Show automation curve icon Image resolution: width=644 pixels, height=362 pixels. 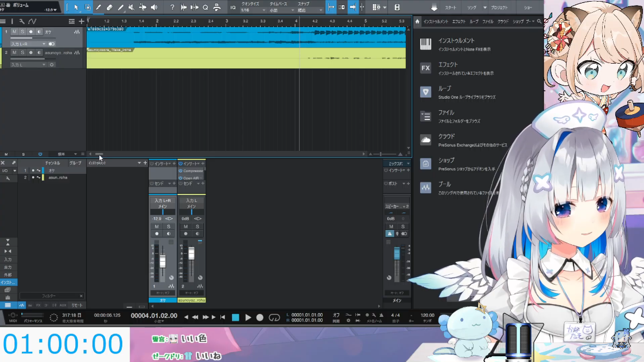click(x=33, y=21)
